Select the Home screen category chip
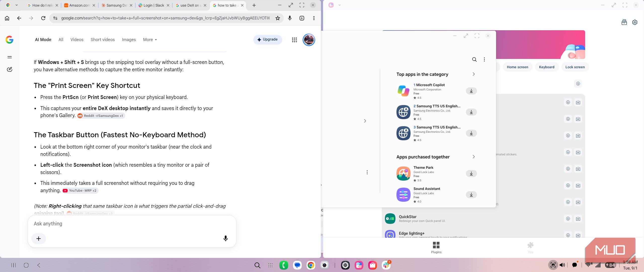The height and width of the screenshot is (272, 644). click(517, 67)
